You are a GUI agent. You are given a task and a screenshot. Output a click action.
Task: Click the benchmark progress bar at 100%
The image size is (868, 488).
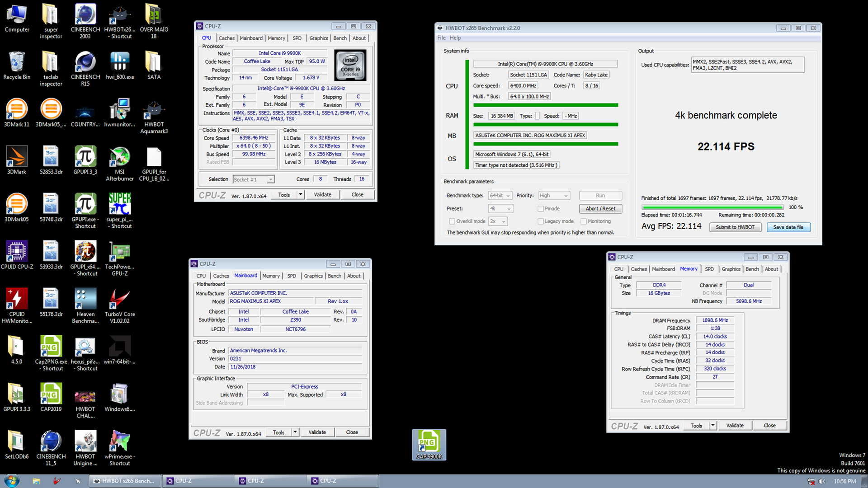[712, 207]
